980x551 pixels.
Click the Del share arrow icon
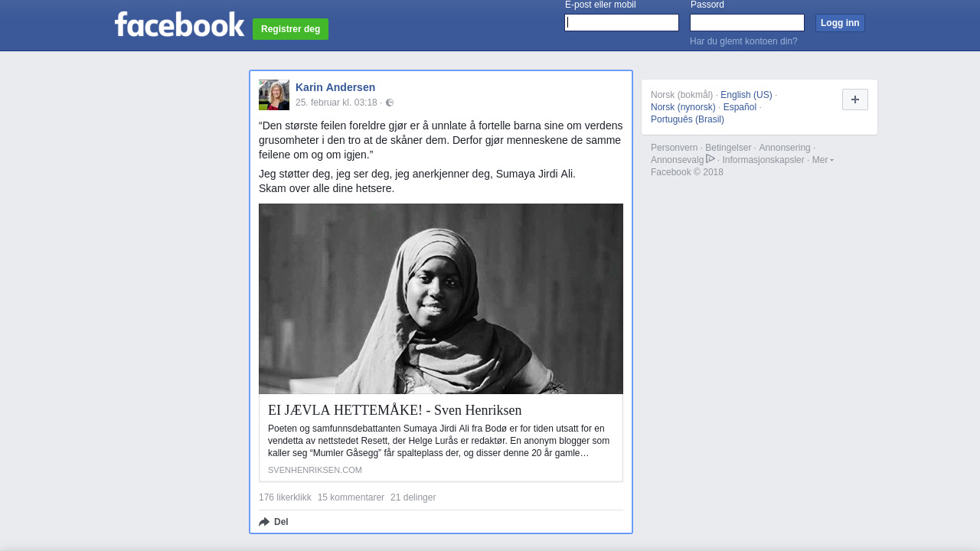tap(264, 522)
